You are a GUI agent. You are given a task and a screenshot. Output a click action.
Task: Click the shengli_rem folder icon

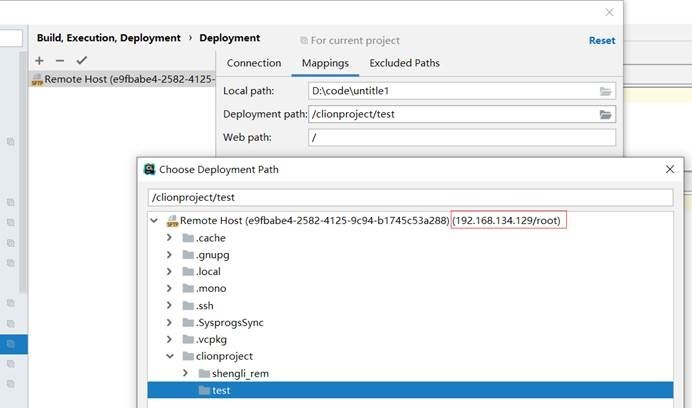pyautogui.click(x=204, y=374)
